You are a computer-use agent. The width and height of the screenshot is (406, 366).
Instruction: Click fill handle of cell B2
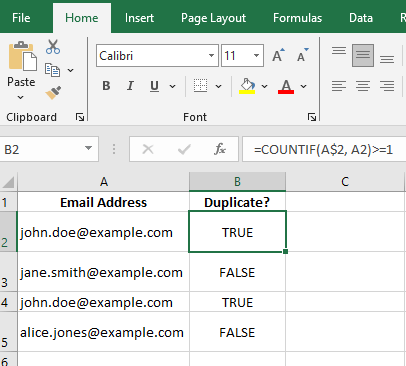[x=285, y=251]
